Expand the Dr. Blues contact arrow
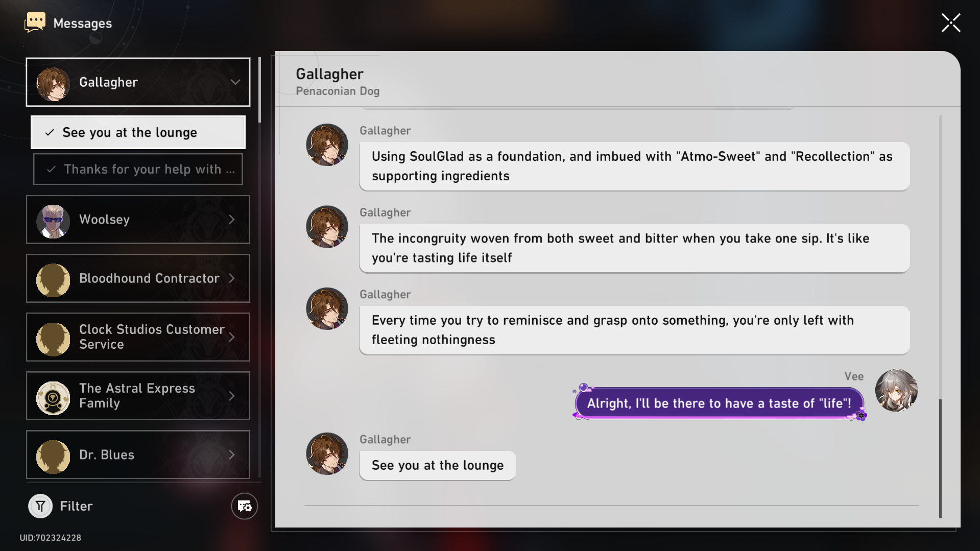This screenshot has height=551, width=980. 232,454
